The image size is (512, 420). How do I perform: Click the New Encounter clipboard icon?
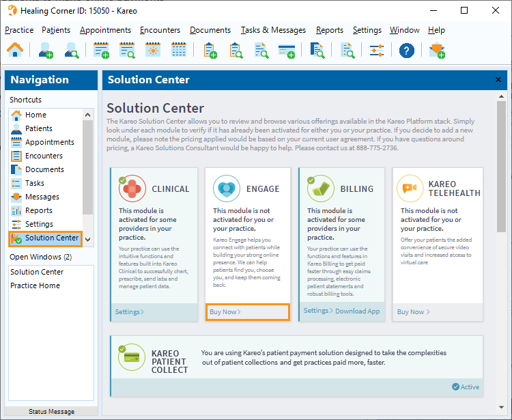[210, 50]
